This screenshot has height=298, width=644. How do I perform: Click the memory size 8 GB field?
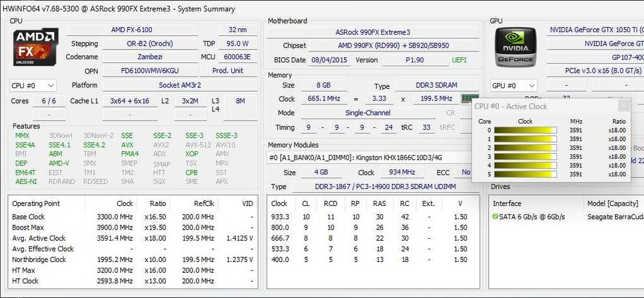point(324,86)
